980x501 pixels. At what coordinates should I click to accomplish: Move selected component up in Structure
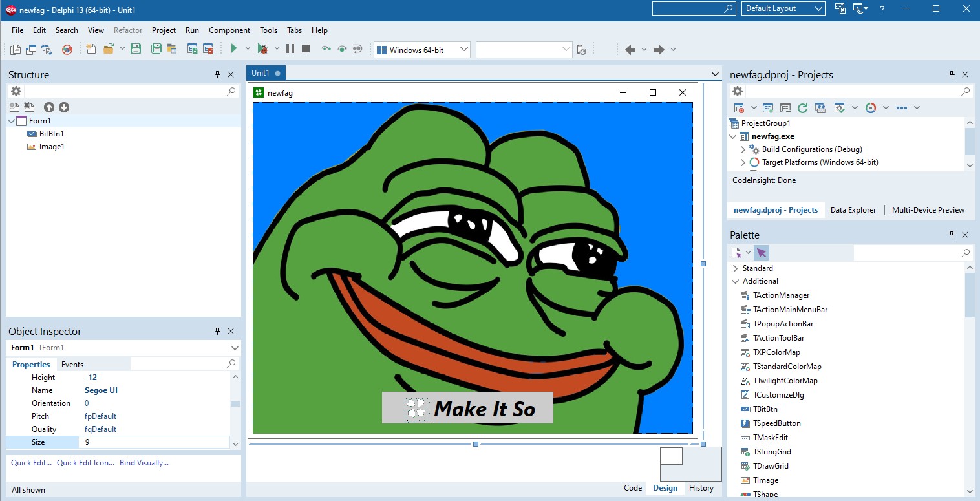(x=49, y=107)
